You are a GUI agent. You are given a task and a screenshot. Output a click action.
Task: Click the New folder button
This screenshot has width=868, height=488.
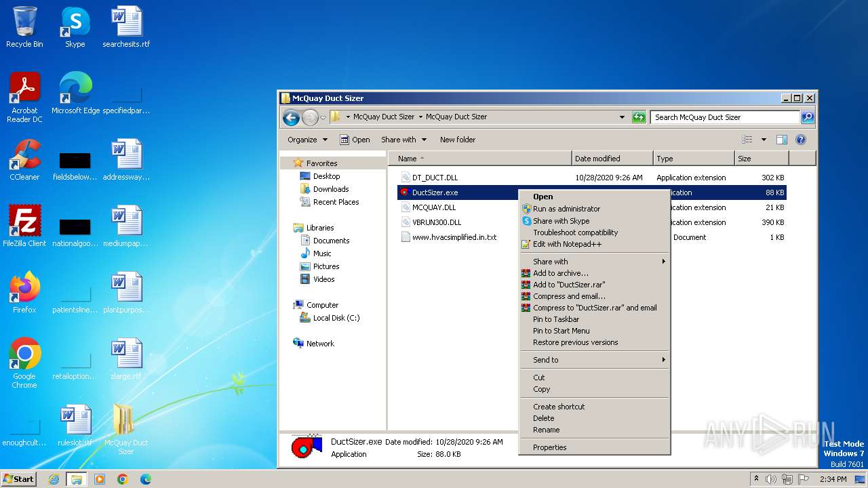tap(458, 140)
